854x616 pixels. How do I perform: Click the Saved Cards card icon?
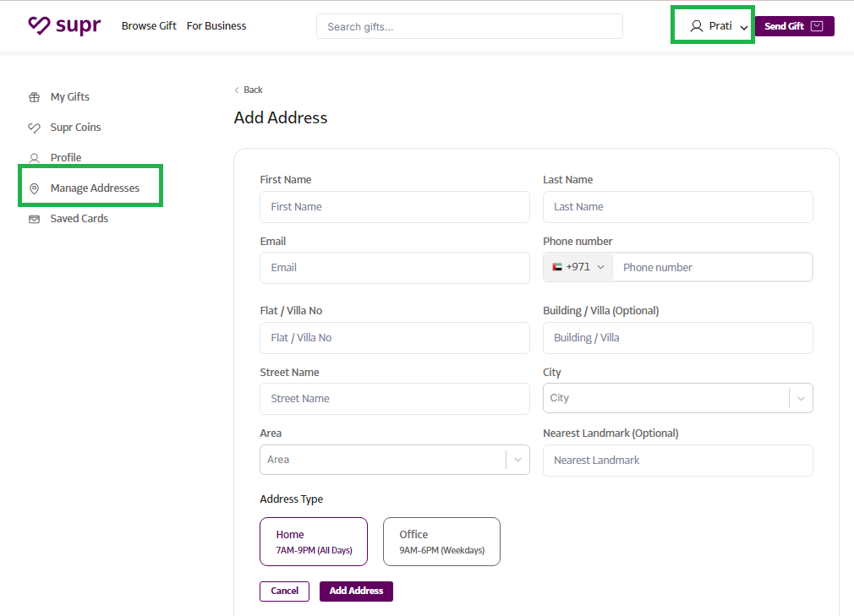[34, 219]
